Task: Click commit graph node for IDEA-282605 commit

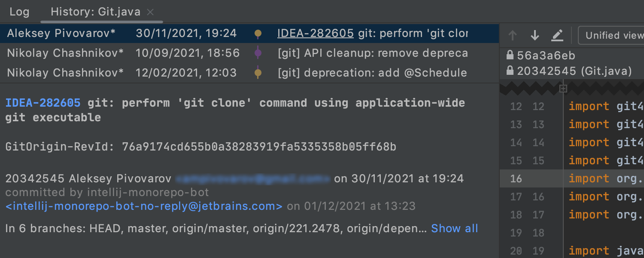Action: (x=258, y=33)
